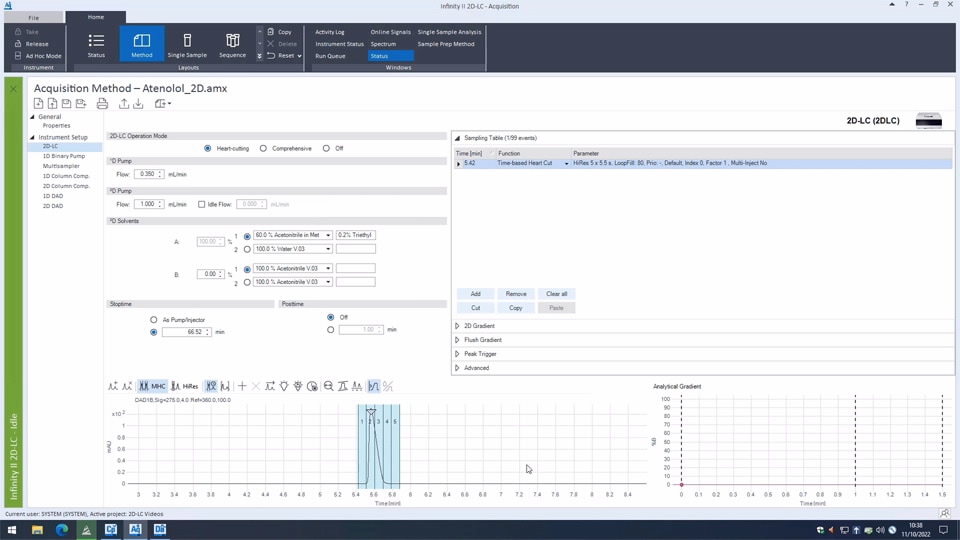Viewport: 960px width, 540px height.
Task: Click the percent display icon in chromatogram toolbar
Action: [x=388, y=386]
